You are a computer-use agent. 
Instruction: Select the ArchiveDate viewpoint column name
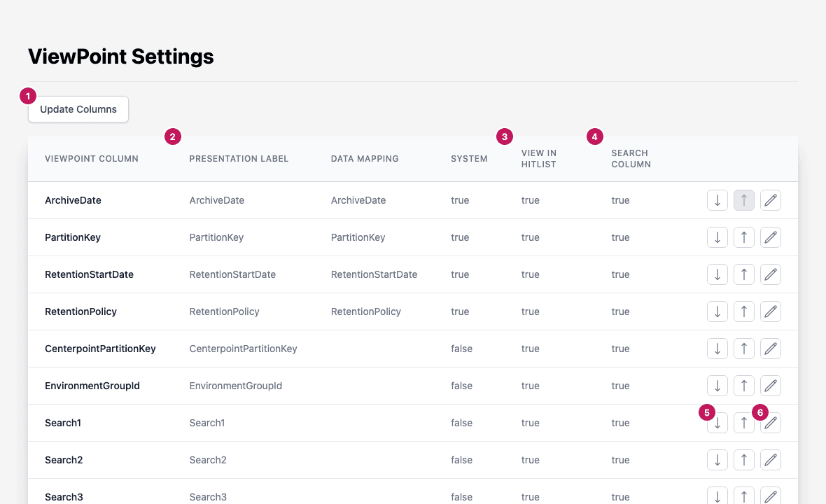click(x=73, y=200)
